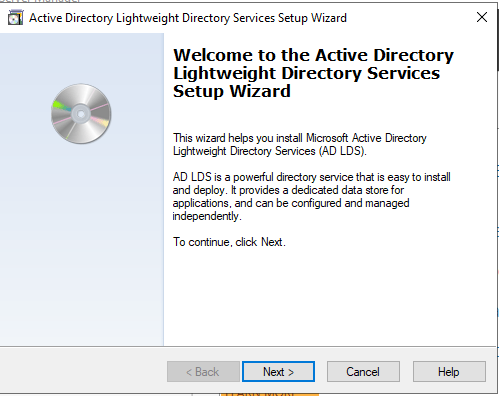Click the blue side panel below the disc
The height and width of the screenshot is (396, 499).
(82, 243)
